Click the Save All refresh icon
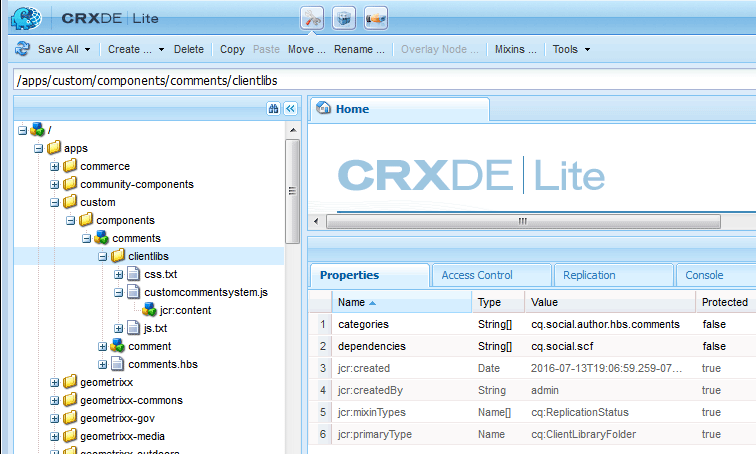The height and width of the screenshot is (454, 756). [22, 49]
